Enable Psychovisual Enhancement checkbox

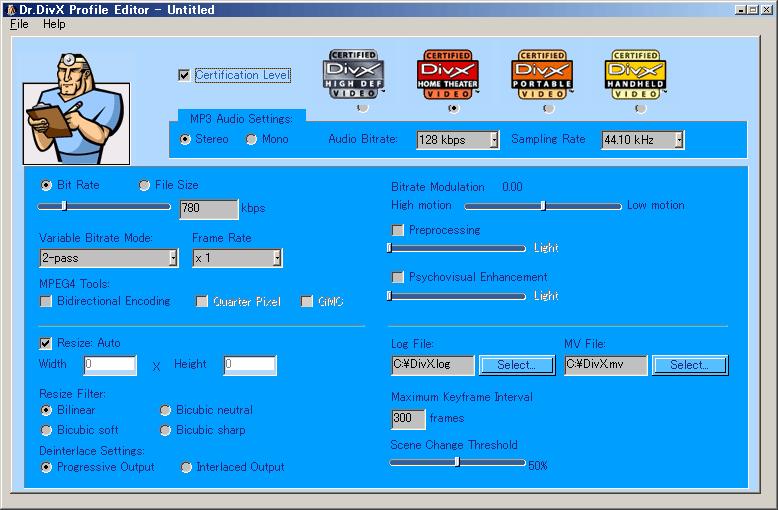click(397, 277)
